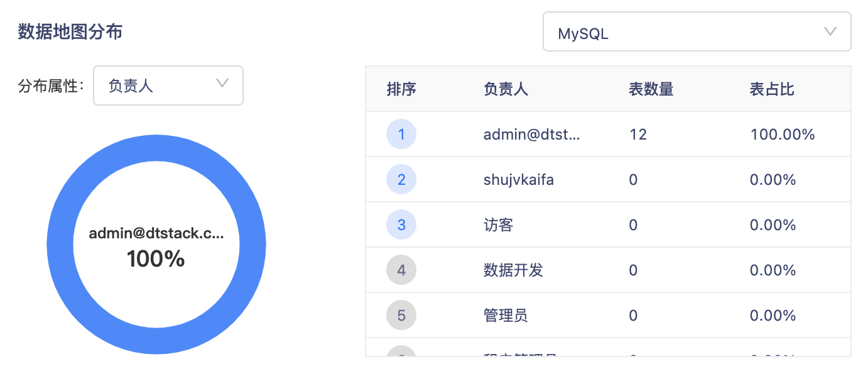Click rank badge number 2

tap(401, 180)
